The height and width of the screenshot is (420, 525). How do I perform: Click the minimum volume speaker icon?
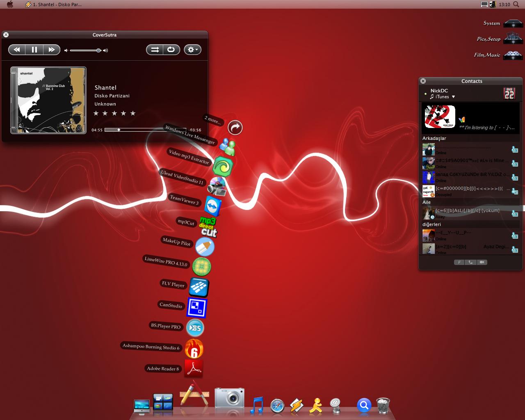[x=66, y=50]
